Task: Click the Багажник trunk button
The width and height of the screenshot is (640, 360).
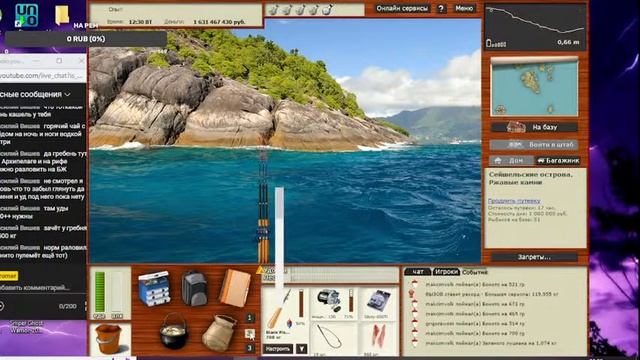Action: coord(558,160)
